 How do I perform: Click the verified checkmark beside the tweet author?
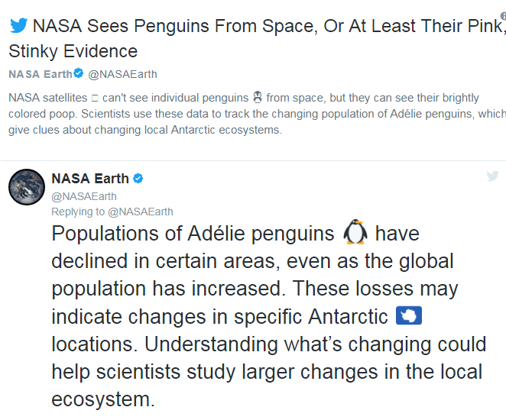(x=138, y=179)
